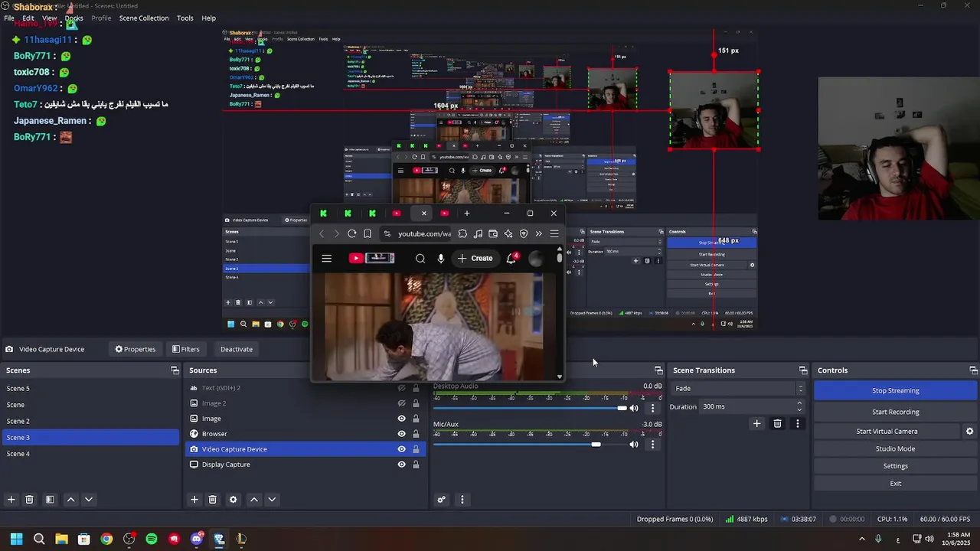Delete selected source with Sources trash icon

point(213,500)
